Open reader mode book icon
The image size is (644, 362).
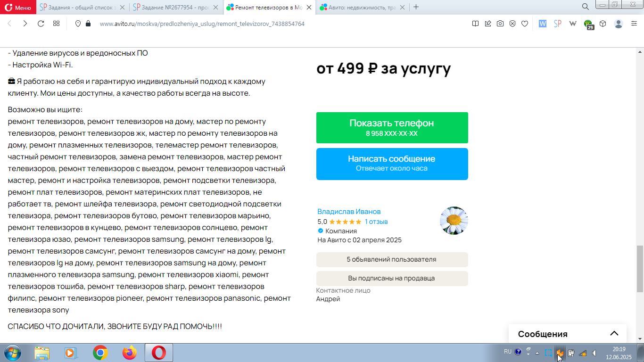[476, 24]
